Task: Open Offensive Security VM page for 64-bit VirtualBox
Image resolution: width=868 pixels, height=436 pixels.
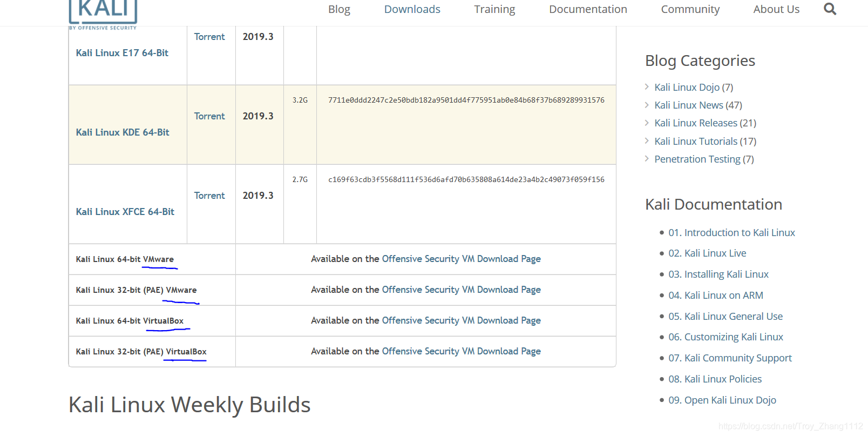Action: pyautogui.click(x=462, y=320)
